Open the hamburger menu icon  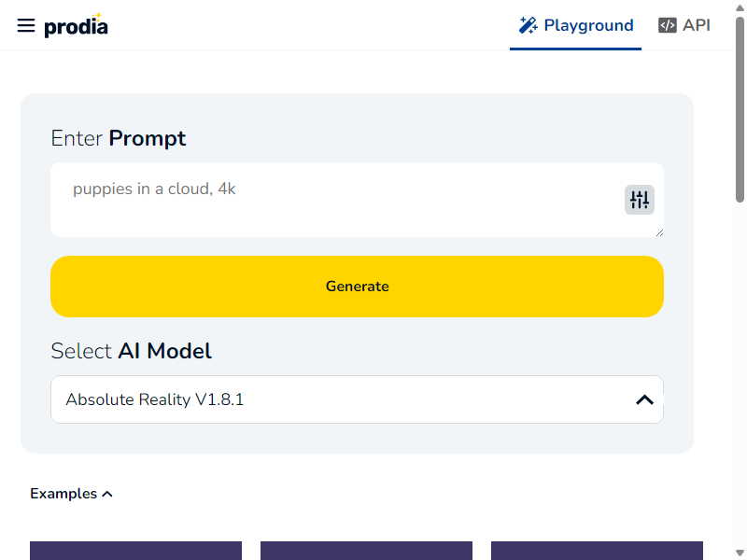[26, 25]
